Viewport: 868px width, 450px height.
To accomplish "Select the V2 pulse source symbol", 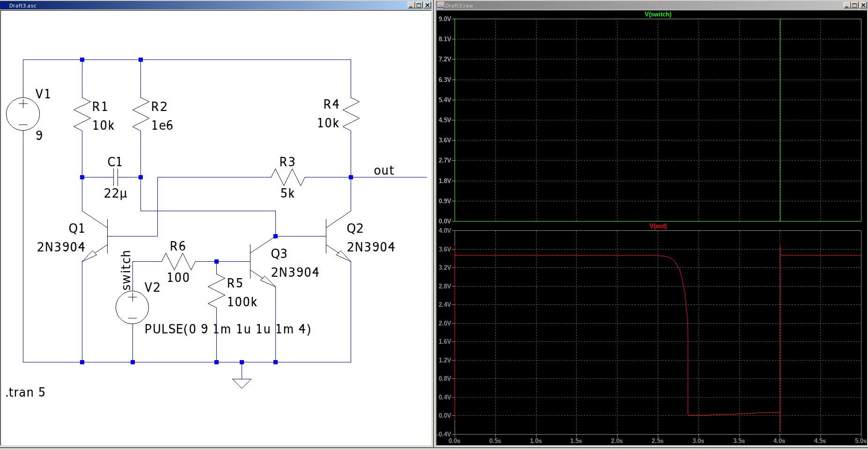I will [132, 308].
